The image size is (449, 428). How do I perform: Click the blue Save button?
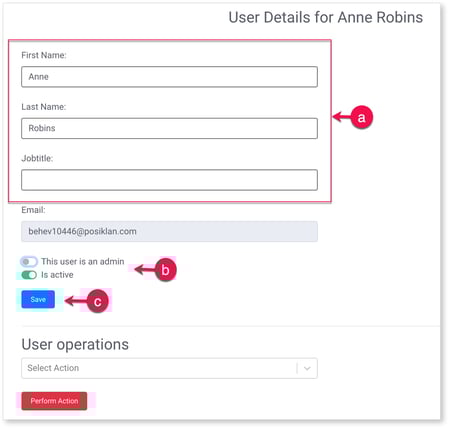(x=38, y=299)
